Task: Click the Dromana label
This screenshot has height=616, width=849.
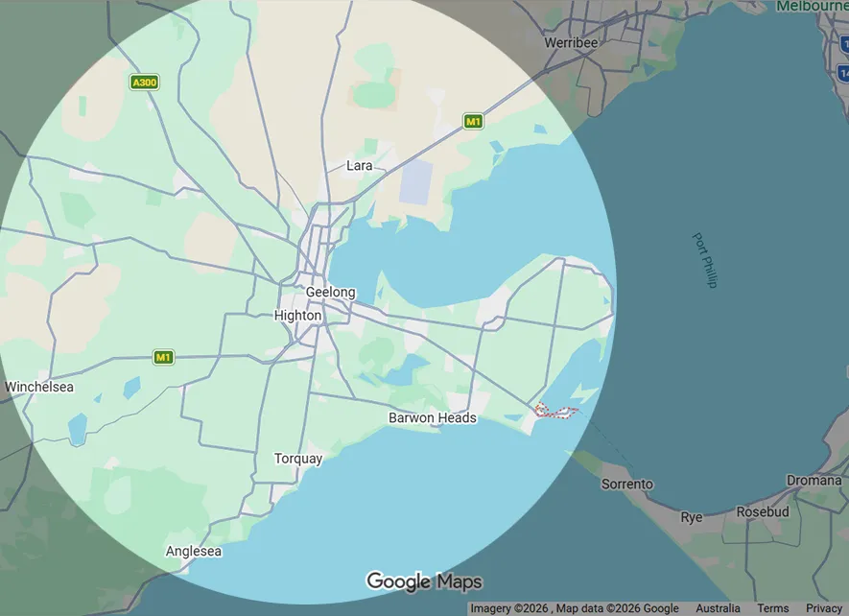Action: (x=814, y=481)
